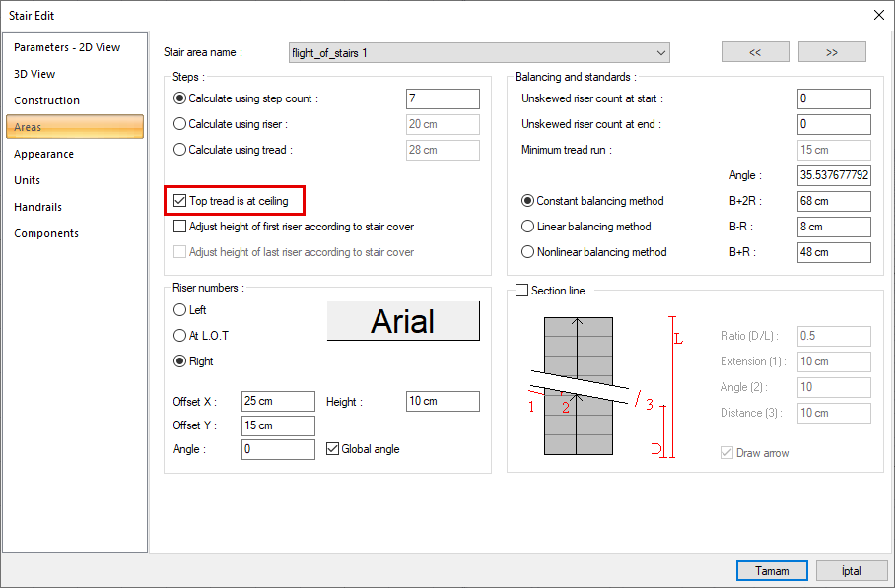Go to Handrails page
This screenshot has height=588, width=895.
click(x=37, y=207)
